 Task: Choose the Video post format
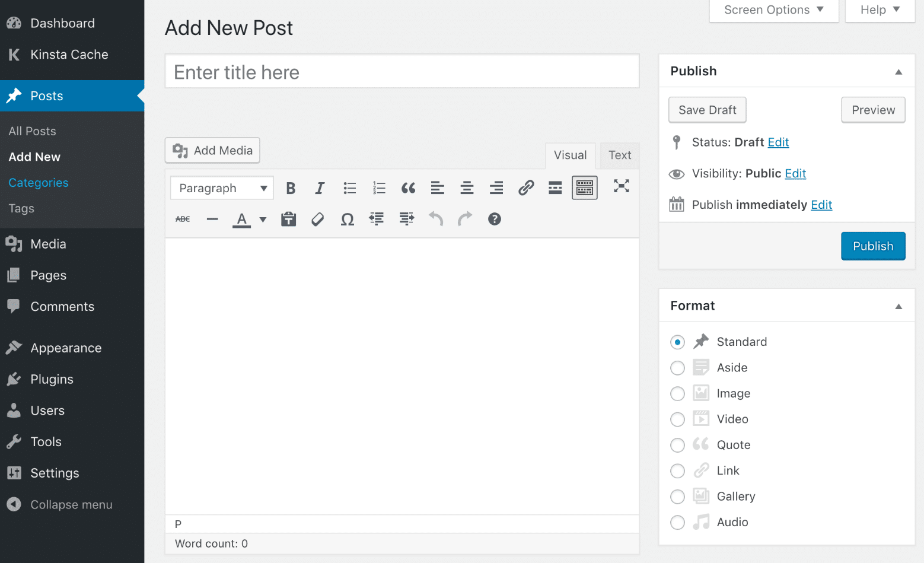[677, 419]
